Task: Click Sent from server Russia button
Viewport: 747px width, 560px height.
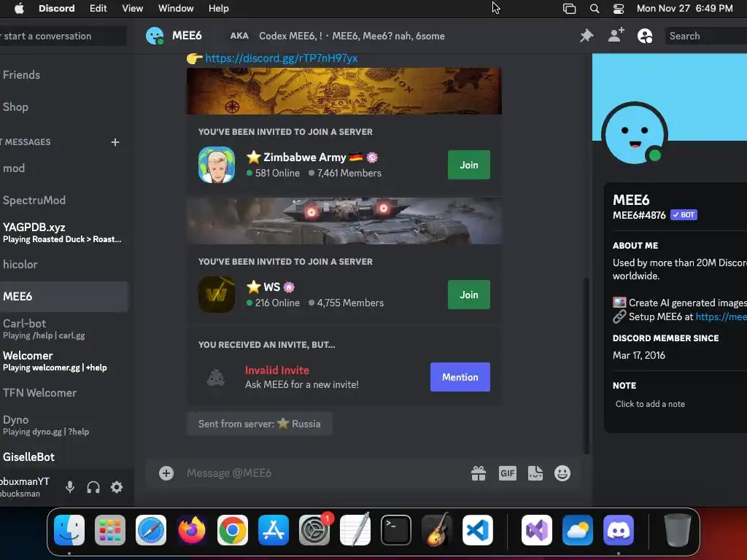Action: click(x=259, y=424)
